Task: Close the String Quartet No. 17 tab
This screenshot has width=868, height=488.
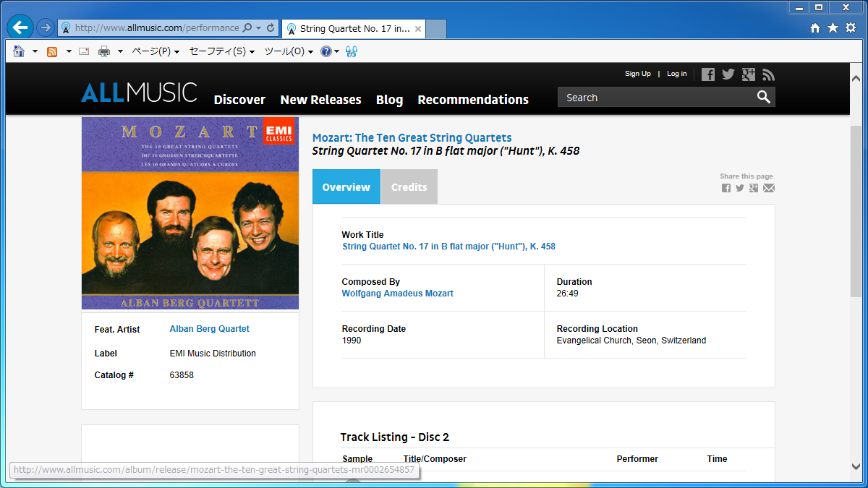Action: pyautogui.click(x=418, y=29)
